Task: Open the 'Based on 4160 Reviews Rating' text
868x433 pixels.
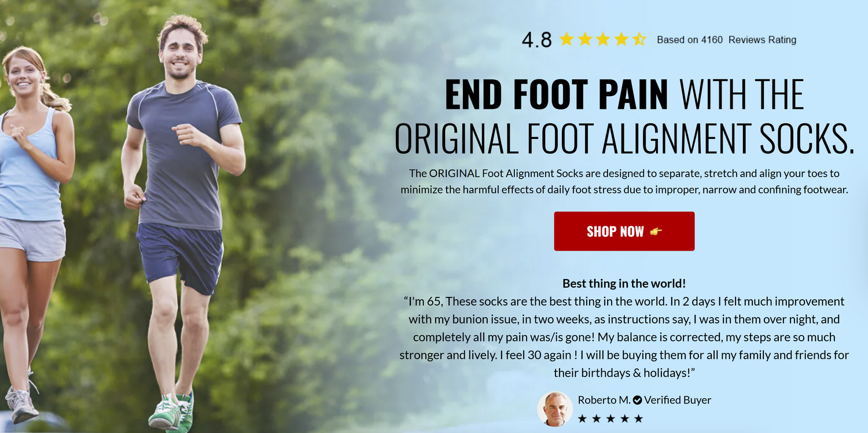Action: tap(726, 40)
